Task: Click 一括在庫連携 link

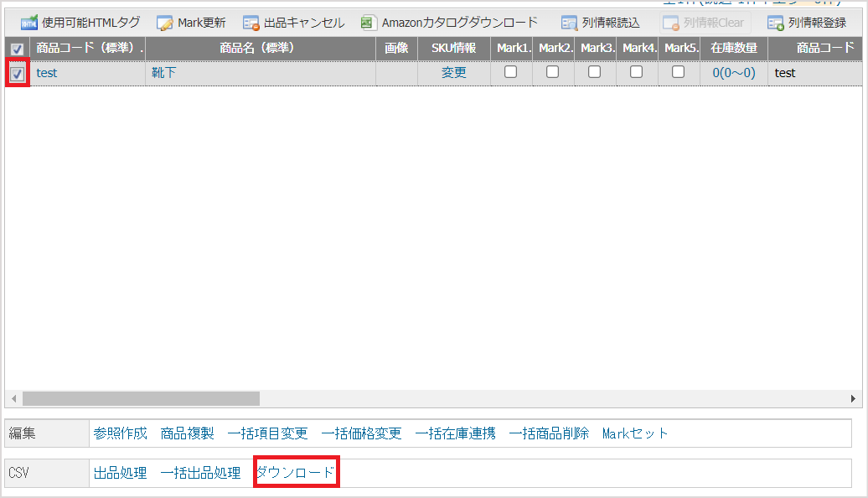Action: coord(455,433)
